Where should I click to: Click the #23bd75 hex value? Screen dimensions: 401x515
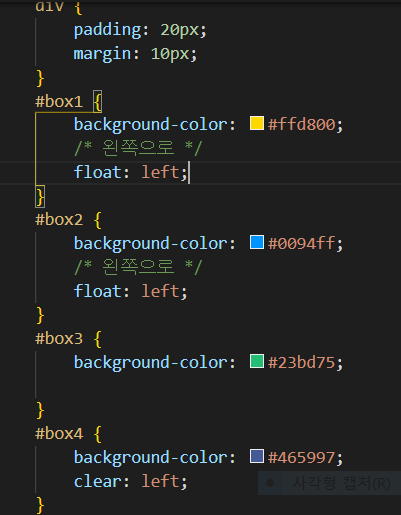(302, 363)
